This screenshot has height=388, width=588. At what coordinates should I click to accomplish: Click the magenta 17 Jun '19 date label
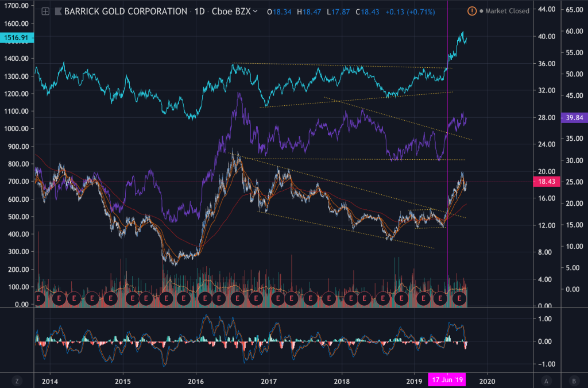coord(447,380)
